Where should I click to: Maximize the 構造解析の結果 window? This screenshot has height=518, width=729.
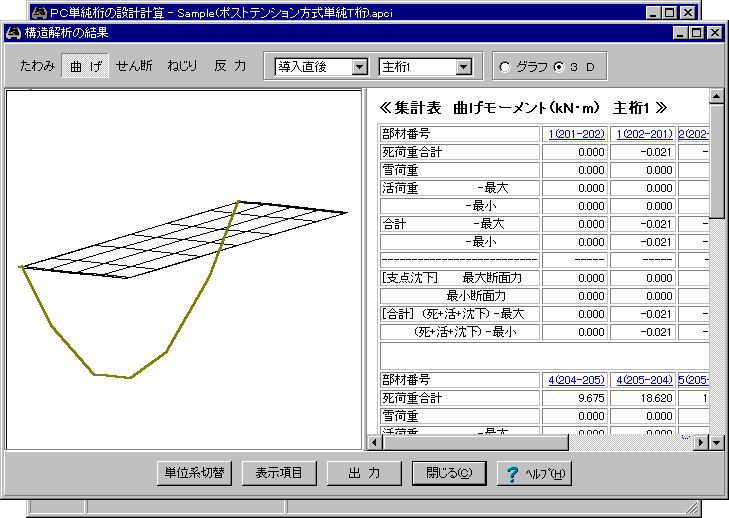pyautogui.click(x=696, y=33)
